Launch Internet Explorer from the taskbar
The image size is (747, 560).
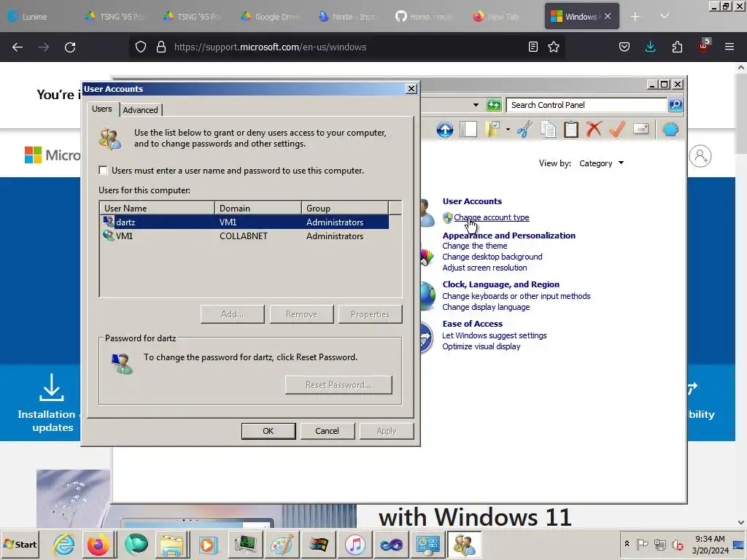(64, 544)
